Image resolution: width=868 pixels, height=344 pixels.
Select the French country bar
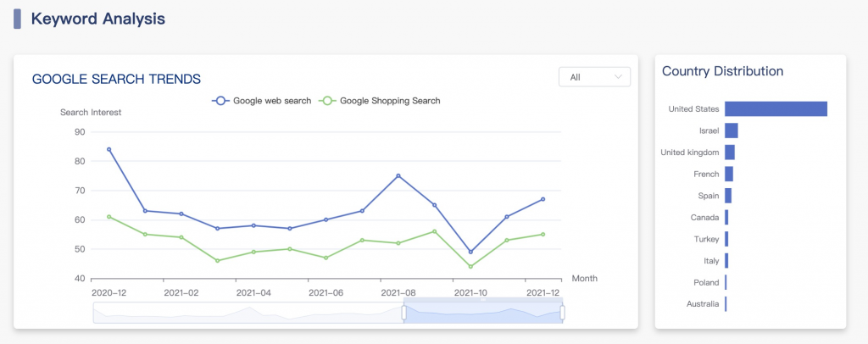coord(728,174)
